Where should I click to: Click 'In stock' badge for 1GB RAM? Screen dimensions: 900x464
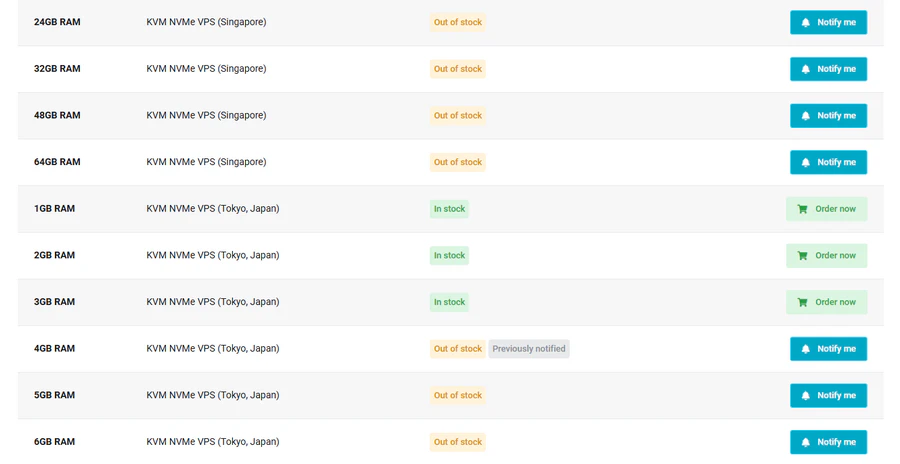(x=449, y=209)
